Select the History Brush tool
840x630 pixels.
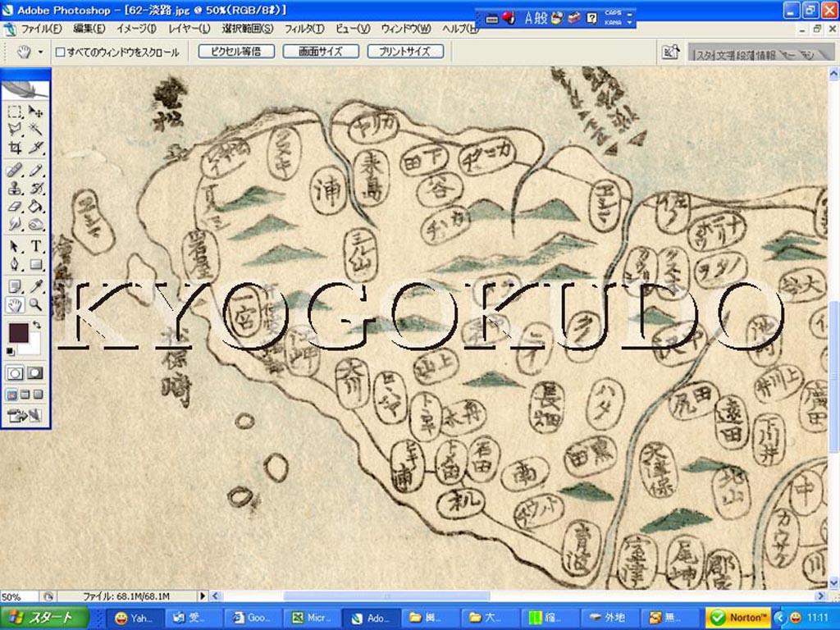click(35, 189)
